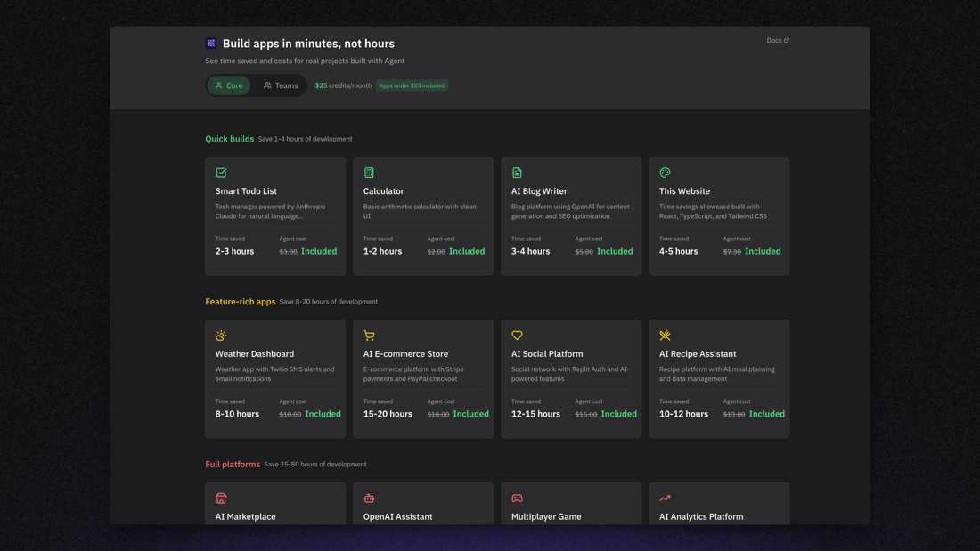Open the AI Social Platform card title
The image size is (980, 551).
(547, 353)
